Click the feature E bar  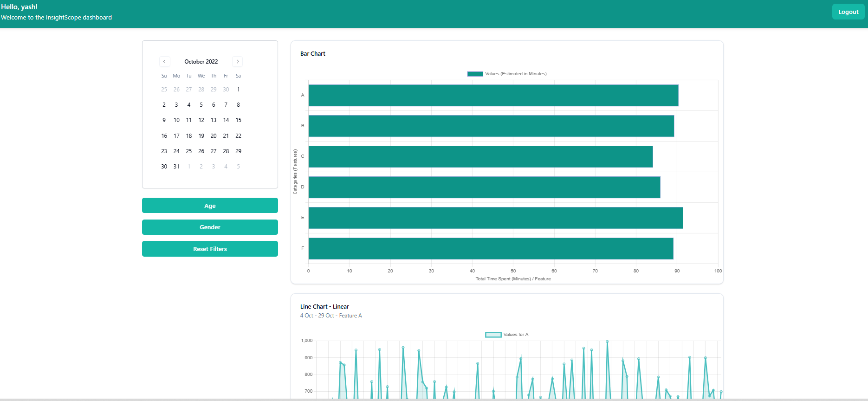coord(495,218)
